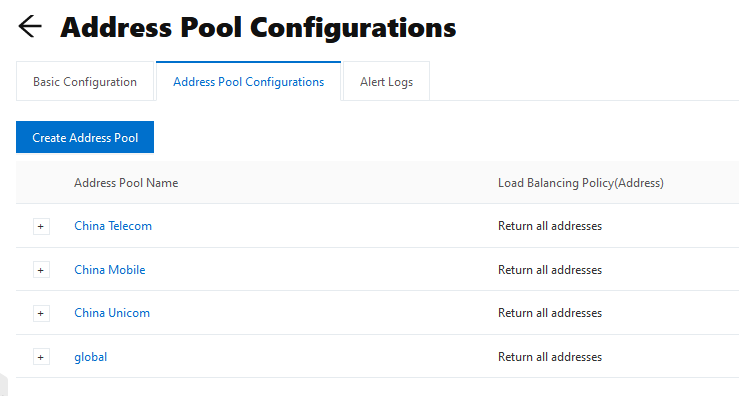This screenshot has width=739, height=396.
Task: Expand the China Unicom row
Action: 41,314
